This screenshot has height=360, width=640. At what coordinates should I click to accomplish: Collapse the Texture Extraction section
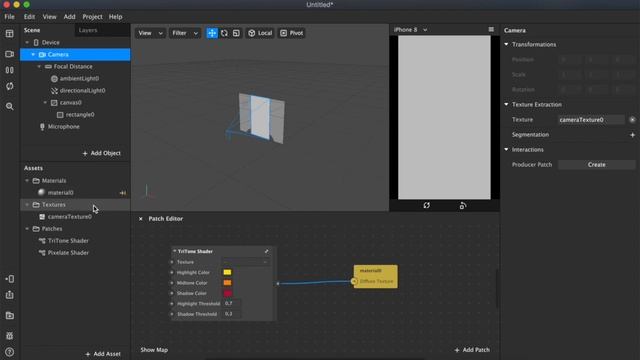coord(507,104)
